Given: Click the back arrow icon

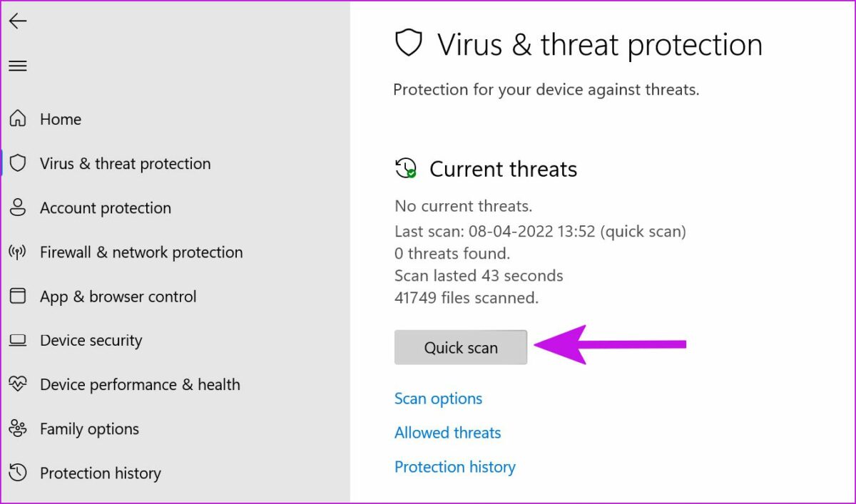Looking at the screenshot, I should [x=18, y=21].
